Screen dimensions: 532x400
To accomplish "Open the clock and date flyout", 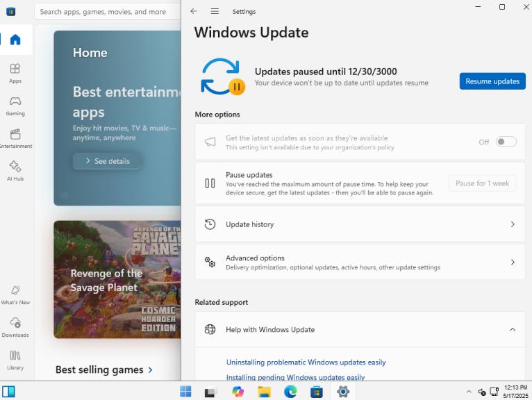I will click(x=516, y=392).
